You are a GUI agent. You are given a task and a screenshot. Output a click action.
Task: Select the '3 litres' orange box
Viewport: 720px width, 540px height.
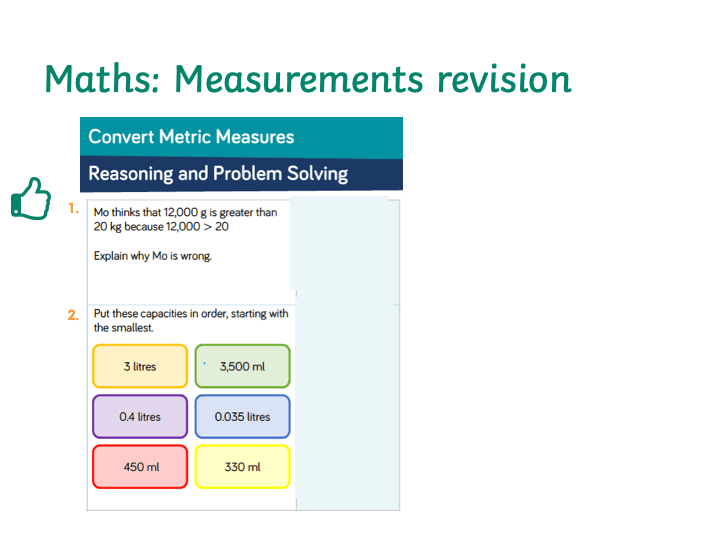(x=140, y=366)
